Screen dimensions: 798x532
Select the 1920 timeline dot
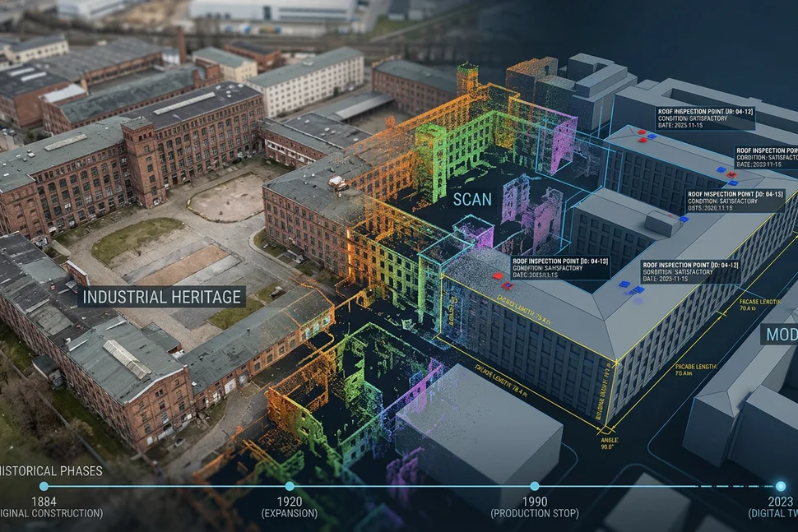click(x=290, y=486)
